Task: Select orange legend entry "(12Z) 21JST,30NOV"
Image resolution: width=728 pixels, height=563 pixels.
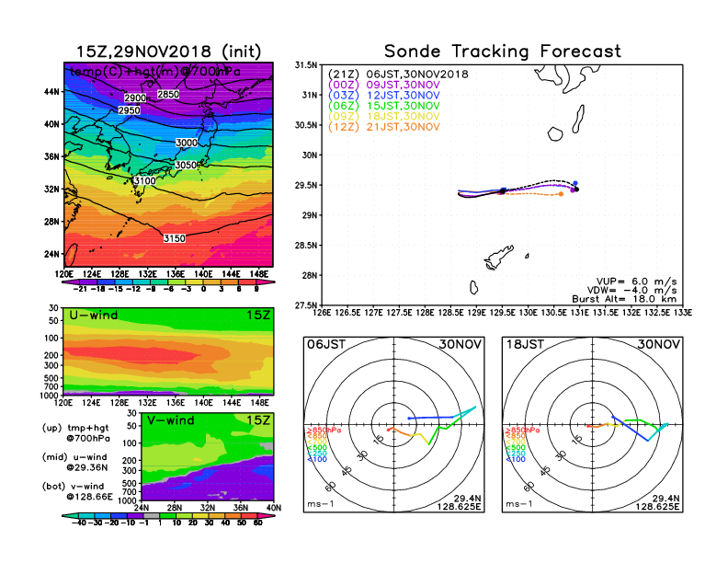Action: point(384,127)
